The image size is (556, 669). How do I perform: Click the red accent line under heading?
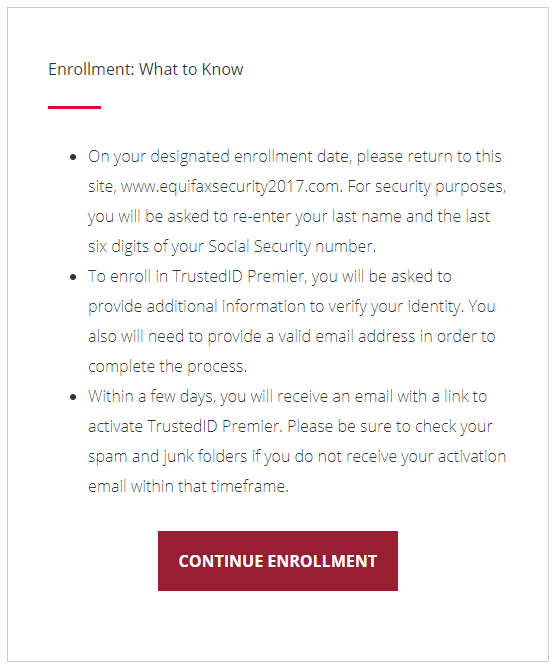tap(74, 108)
